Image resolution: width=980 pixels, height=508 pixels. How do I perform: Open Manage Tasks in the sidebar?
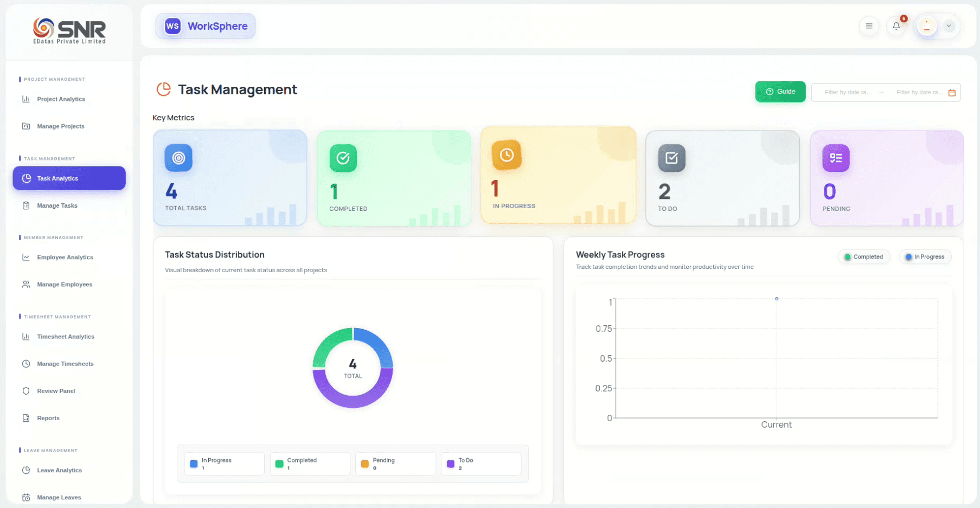57,205
